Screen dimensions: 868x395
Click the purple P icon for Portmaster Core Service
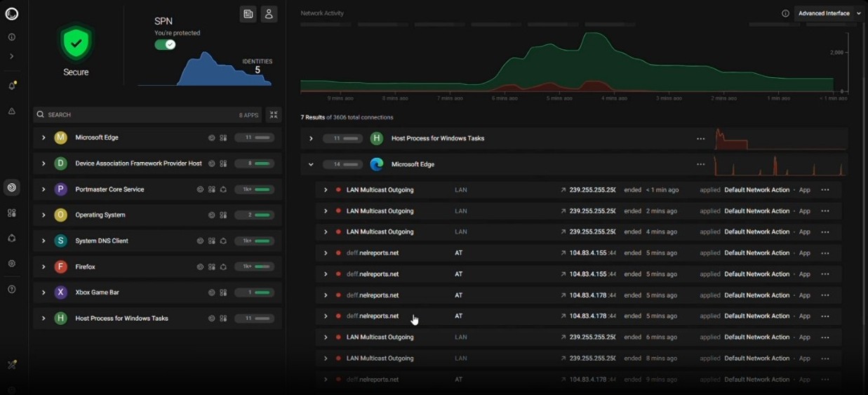(x=61, y=189)
